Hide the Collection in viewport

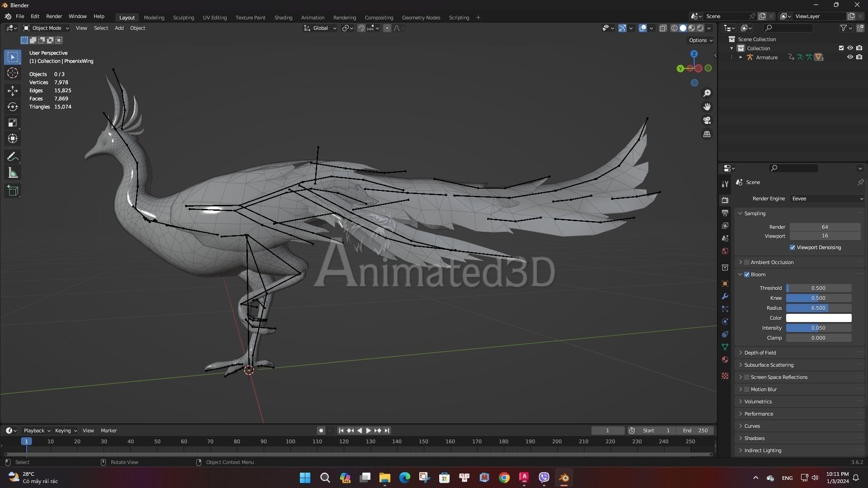[x=850, y=48]
